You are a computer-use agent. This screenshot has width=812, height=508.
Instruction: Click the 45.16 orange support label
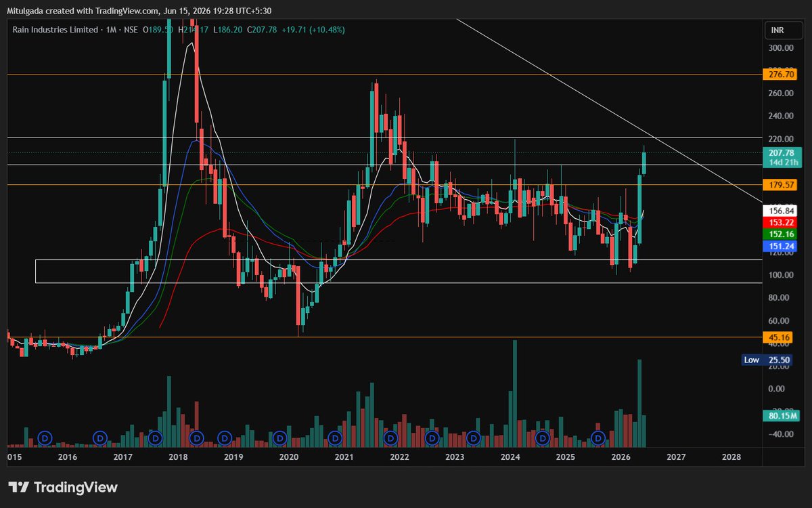[777, 337]
